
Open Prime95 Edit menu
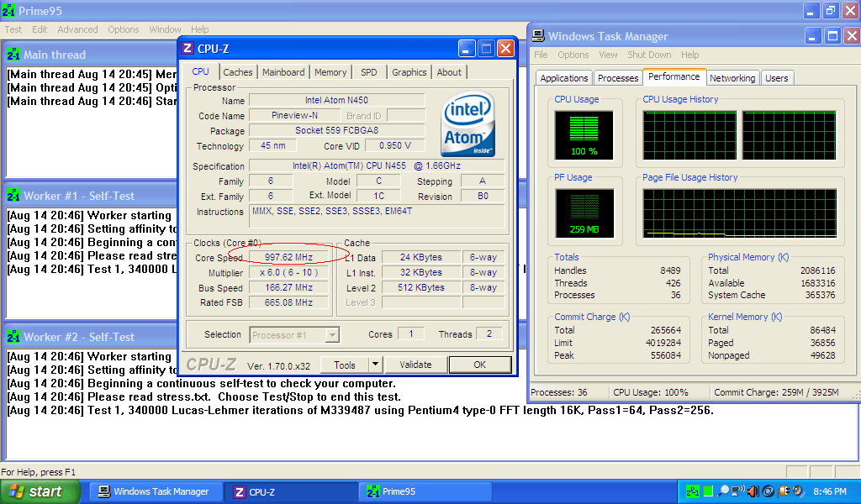[40, 29]
